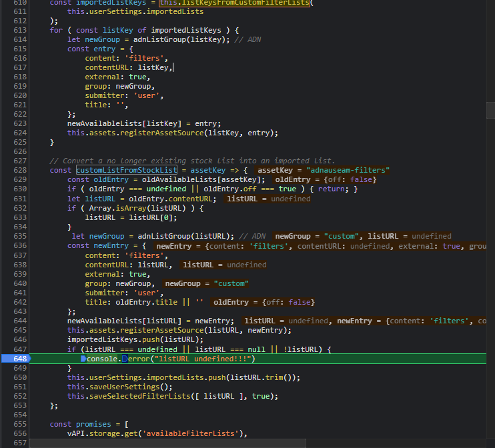
Task: Click line number 617 in gutter
Action: pyautogui.click(x=20, y=67)
